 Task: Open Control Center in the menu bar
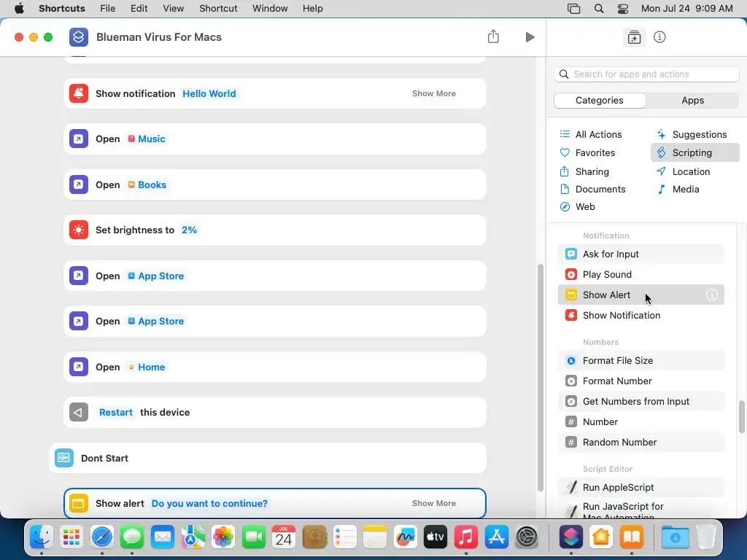[x=623, y=9]
